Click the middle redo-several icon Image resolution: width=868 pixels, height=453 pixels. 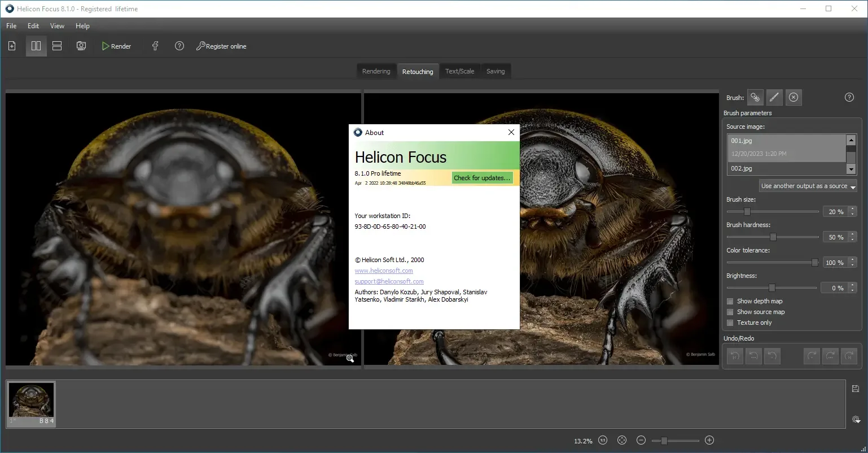[831, 356]
